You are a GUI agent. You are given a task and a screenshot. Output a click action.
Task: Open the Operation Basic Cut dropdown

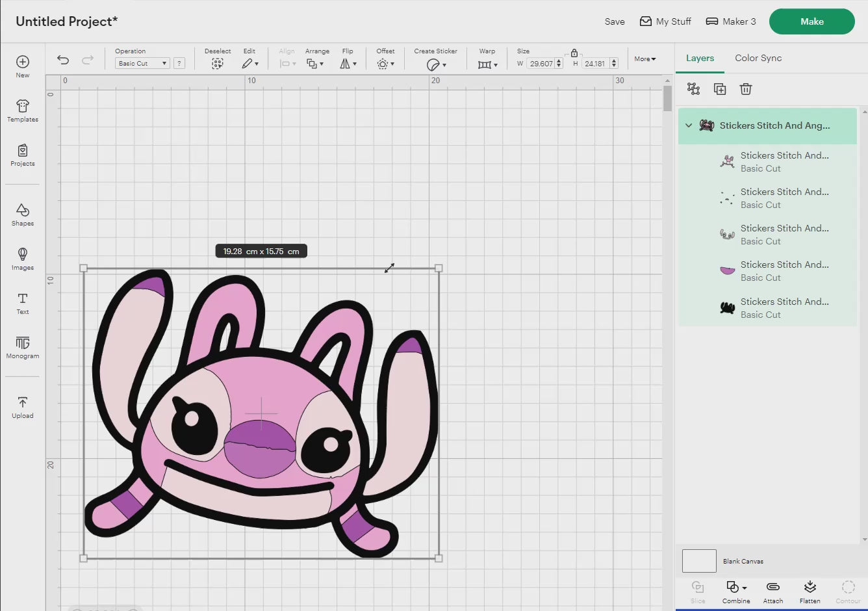(x=142, y=64)
